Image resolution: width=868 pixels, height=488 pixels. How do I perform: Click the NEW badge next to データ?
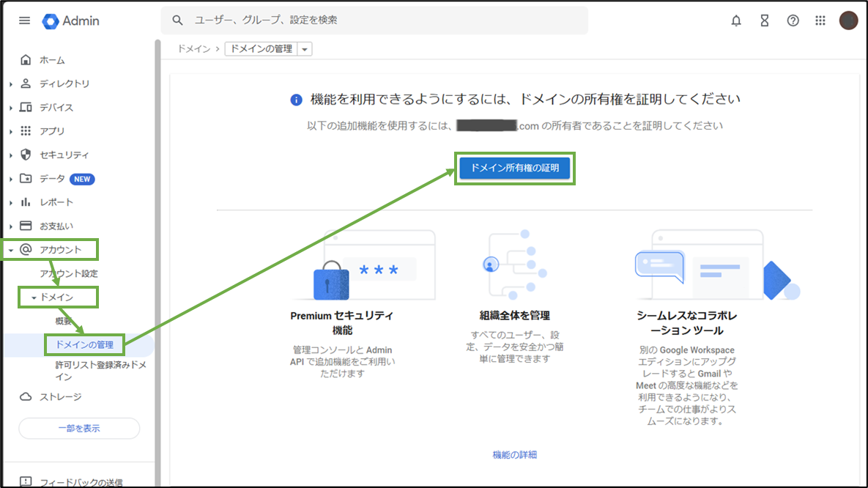coord(82,179)
